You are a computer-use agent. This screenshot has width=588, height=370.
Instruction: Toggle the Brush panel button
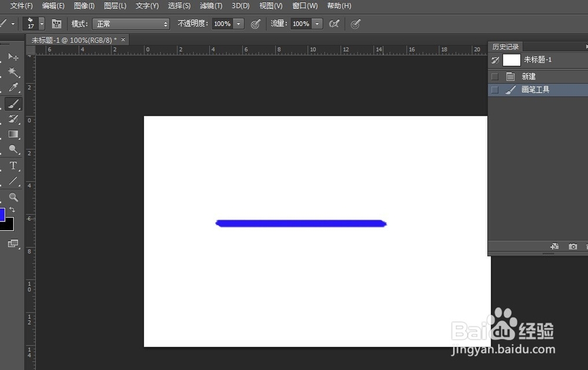click(x=56, y=24)
